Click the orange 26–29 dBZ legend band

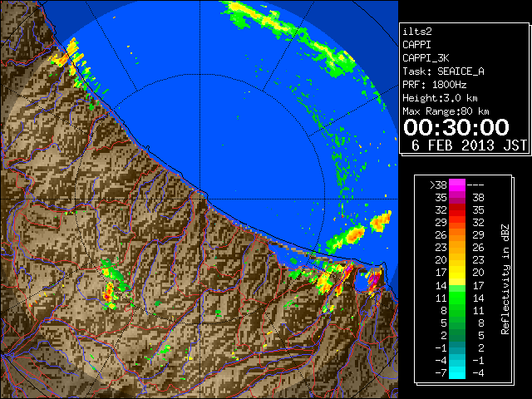point(457,234)
